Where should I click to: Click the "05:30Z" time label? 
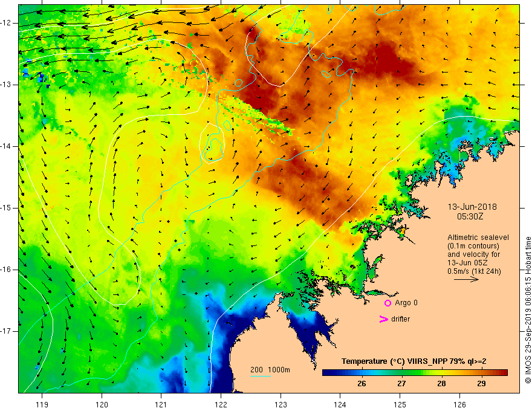coord(470,216)
